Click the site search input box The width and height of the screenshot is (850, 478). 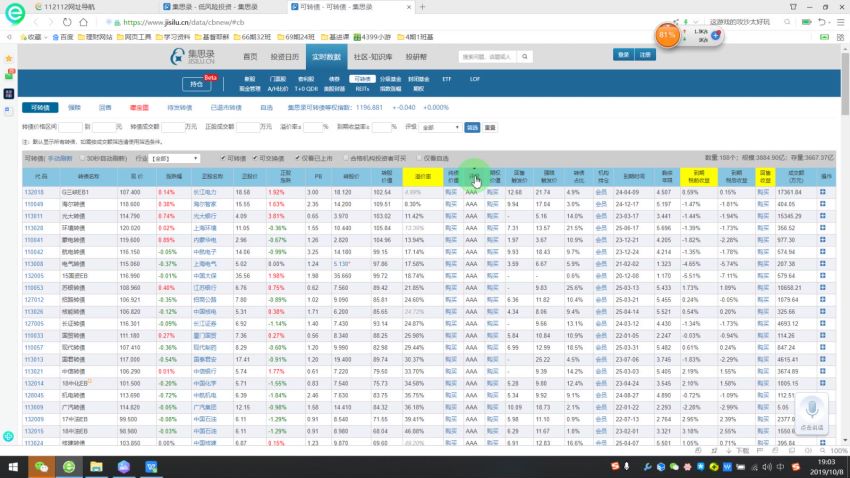pyautogui.click(x=488, y=56)
